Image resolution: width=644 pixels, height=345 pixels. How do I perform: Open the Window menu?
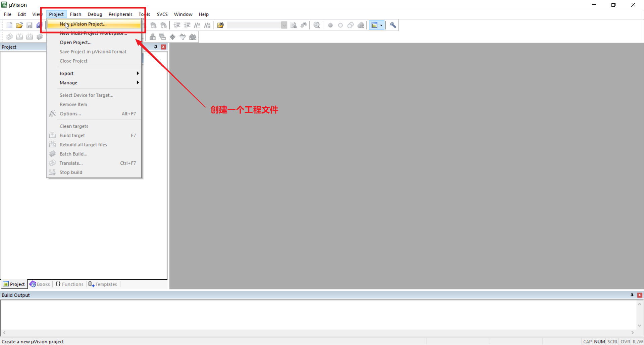click(183, 14)
